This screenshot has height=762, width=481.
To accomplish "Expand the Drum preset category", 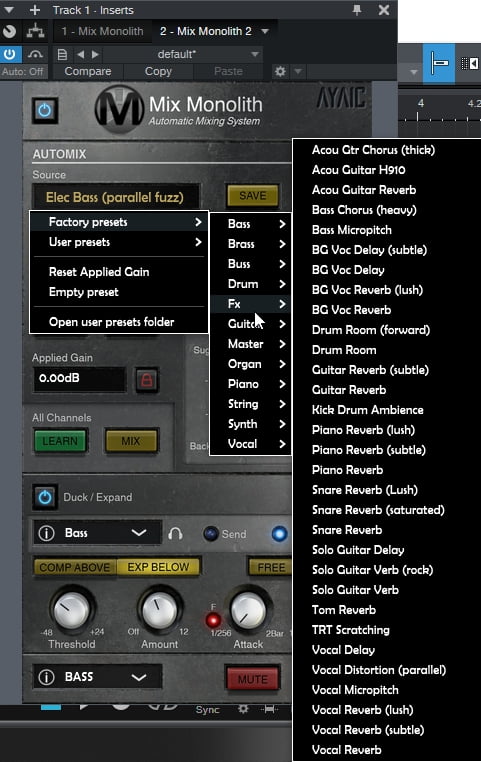I will (251, 284).
